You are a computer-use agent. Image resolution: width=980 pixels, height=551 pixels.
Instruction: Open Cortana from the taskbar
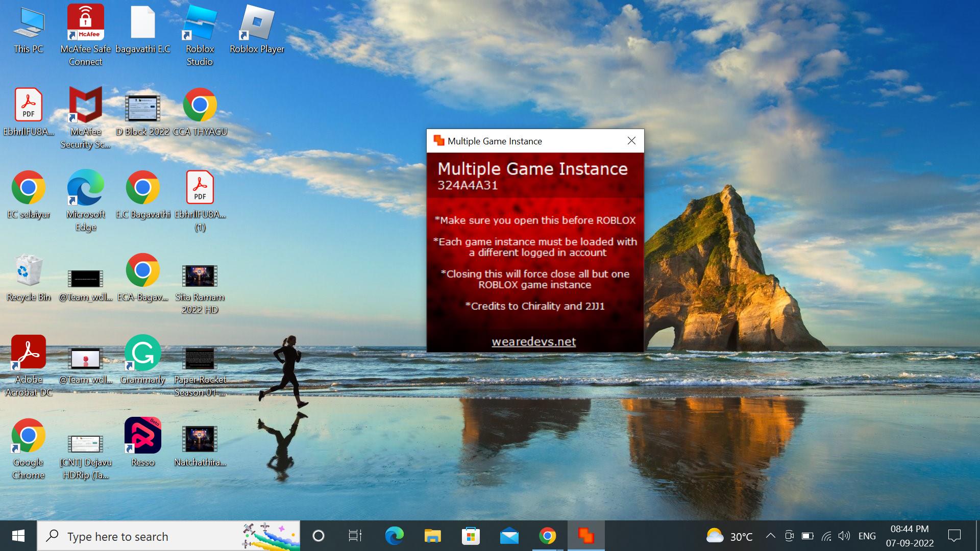318,536
